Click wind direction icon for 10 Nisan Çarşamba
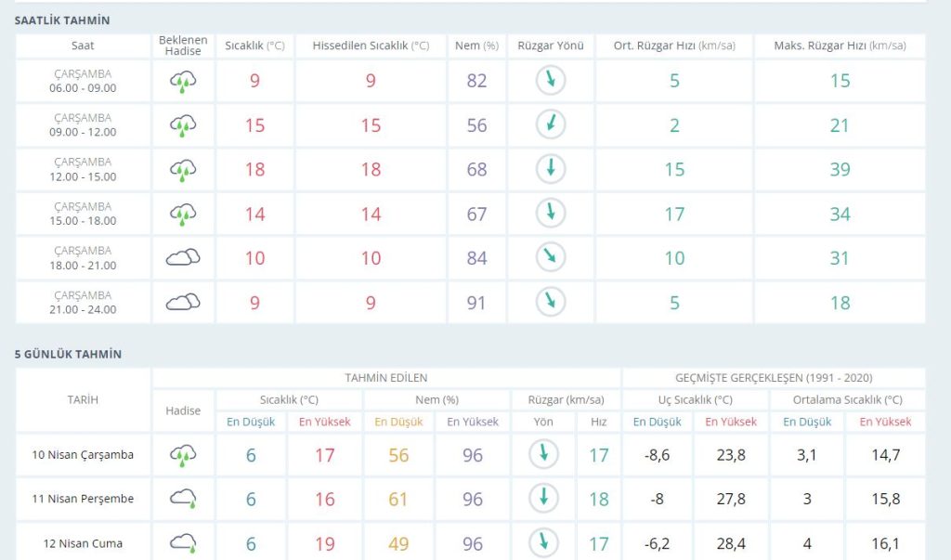The height and width of the screenshot is (560, 951). [542, 455]
